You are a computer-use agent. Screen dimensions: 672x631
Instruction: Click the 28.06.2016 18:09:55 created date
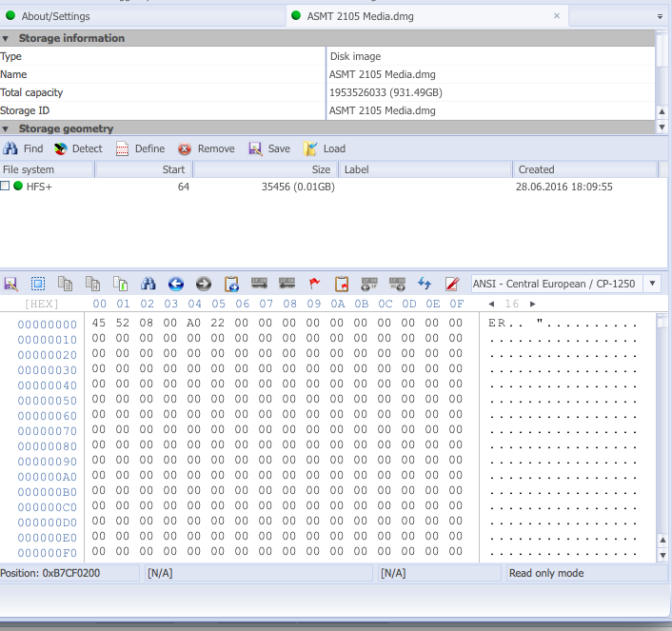pos(564,187)
